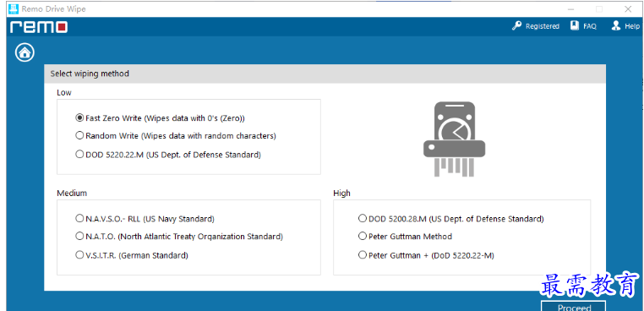Choose N.A.T.O. standard wiping method
The width and height of the screenshot is (644, 311).
coord(179,237)
